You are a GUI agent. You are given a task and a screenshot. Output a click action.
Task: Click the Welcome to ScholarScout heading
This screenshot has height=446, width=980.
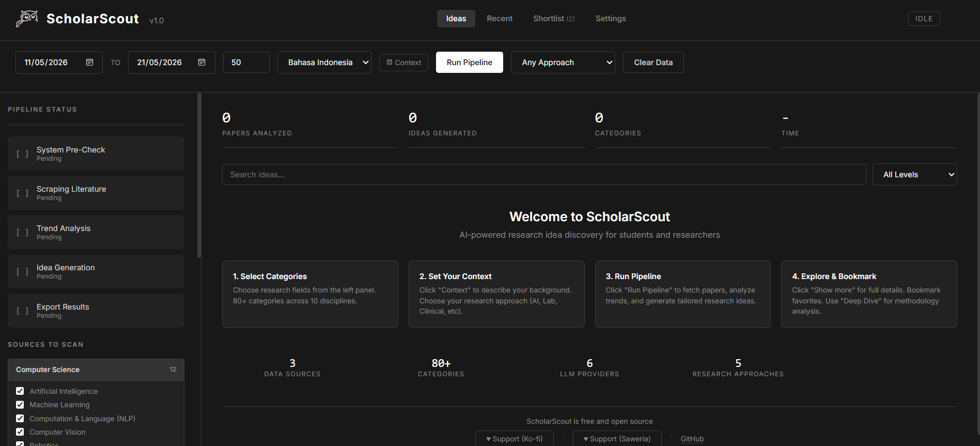pos(589,217)
